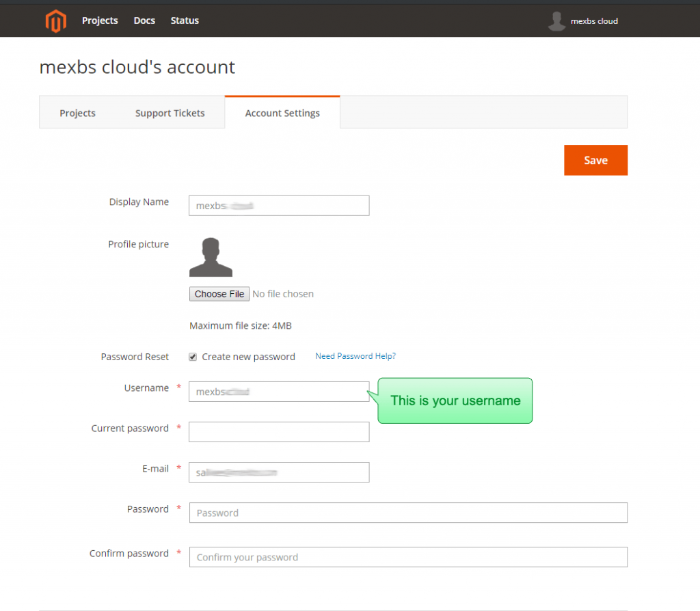
Task: Select the Account Settings tab
Action: coord(282,113)
